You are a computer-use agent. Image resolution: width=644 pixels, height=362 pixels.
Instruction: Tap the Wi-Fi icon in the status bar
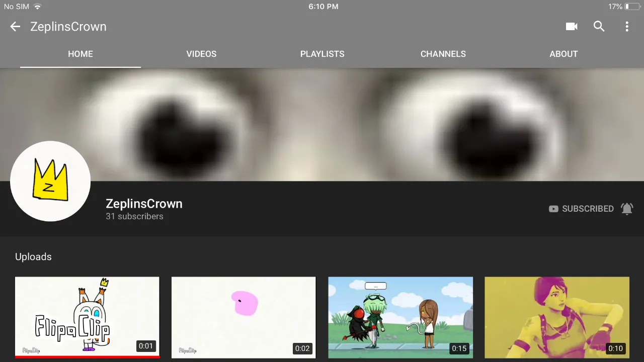pos(37,7)
